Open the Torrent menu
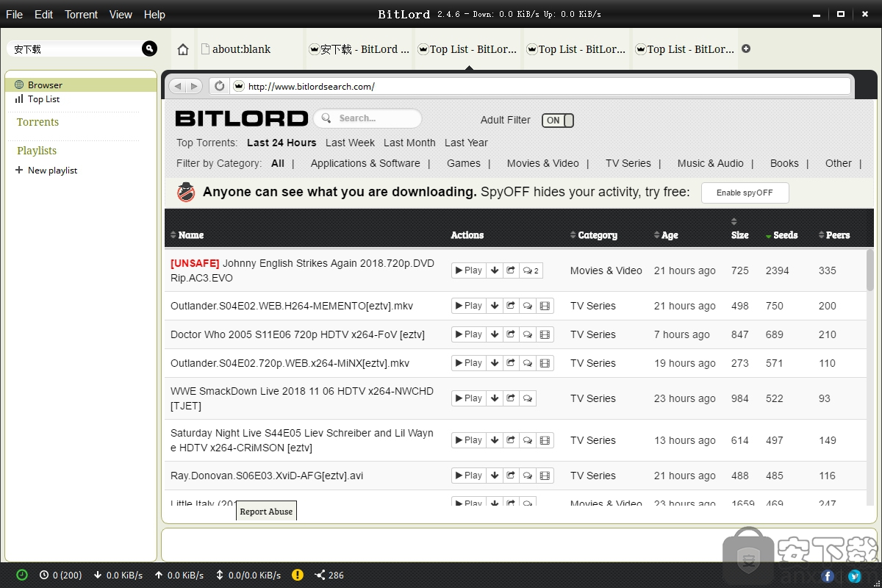The image size is (882, 588). 81,14
